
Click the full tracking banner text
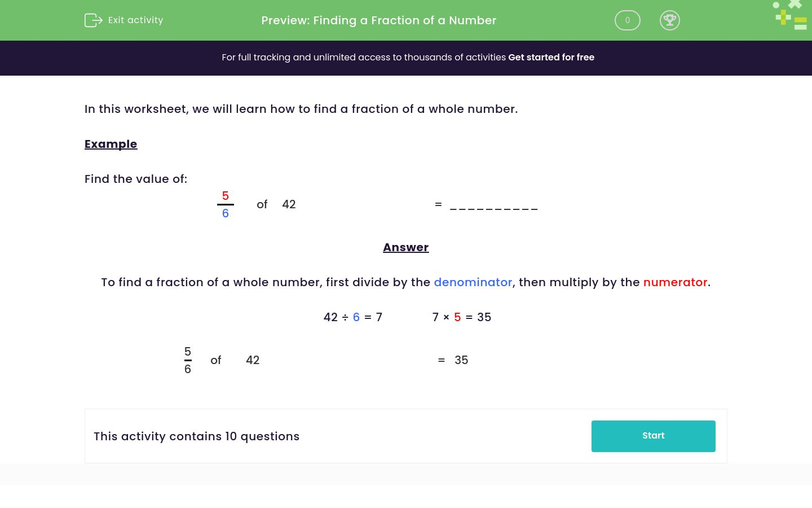[365, 58]
